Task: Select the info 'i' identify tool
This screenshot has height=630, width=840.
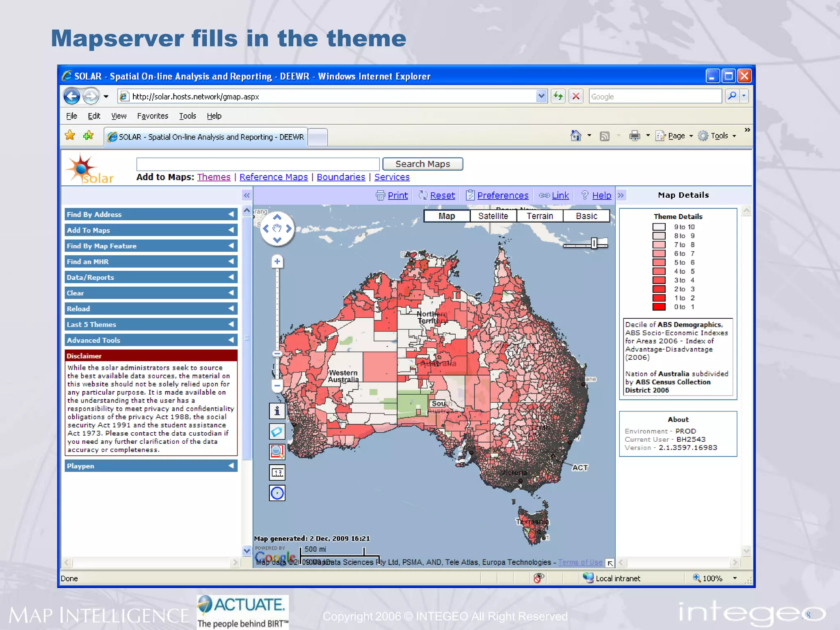Action: (277, 411)
